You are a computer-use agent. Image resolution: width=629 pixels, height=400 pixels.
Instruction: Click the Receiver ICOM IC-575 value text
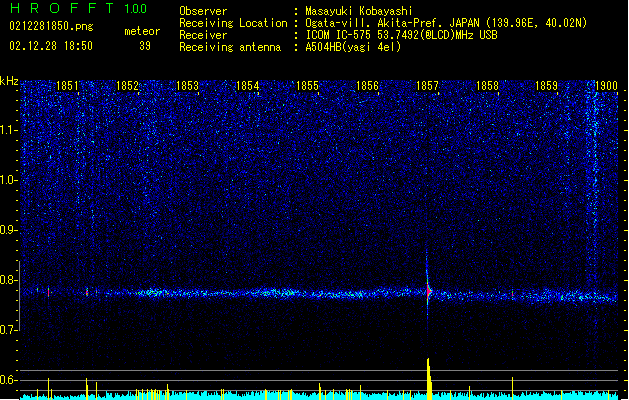point(402,35)
